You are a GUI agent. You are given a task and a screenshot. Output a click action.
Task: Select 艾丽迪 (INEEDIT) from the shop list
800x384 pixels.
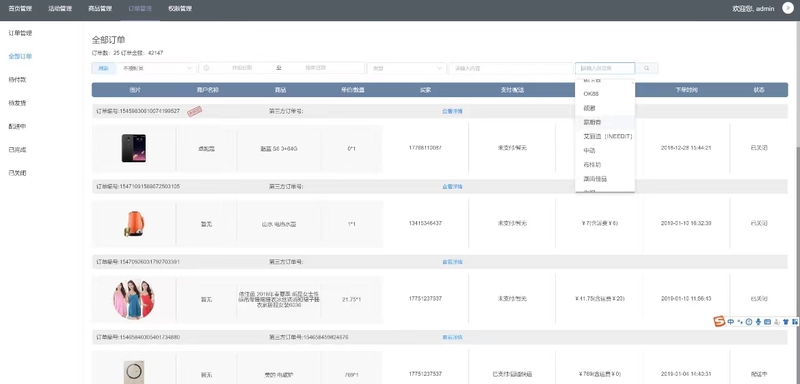coord(605,136)
